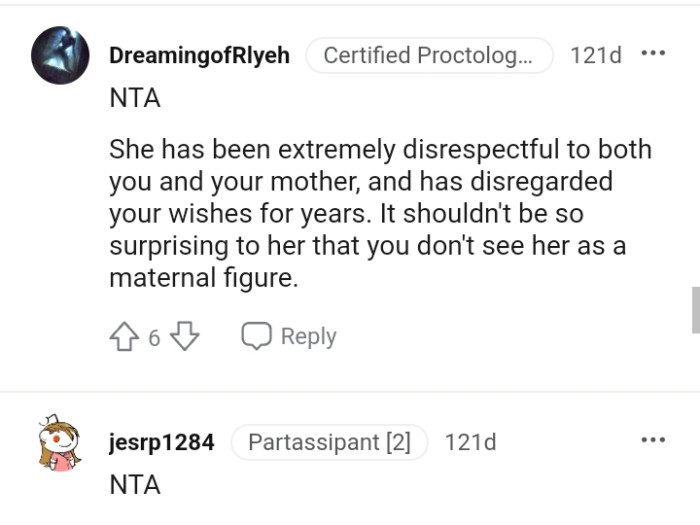Image resolution: width=700 pixels, height=525 pixels.
Task: Click the sentence starting 'She has been extremely'
Action: click(380, 150)
